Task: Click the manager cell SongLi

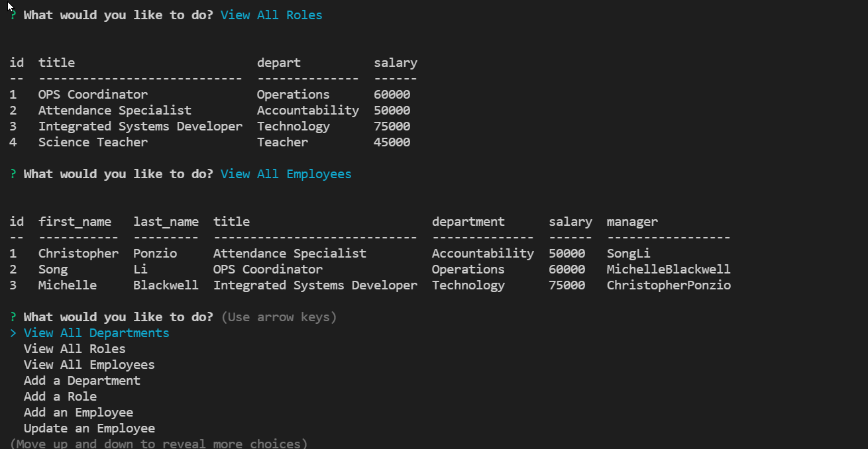Action: coord(627,253)
